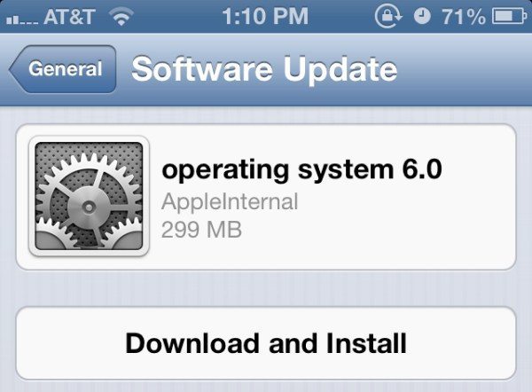
Task: Tap the cellular signal bars icon
Action: coord(22,20)
